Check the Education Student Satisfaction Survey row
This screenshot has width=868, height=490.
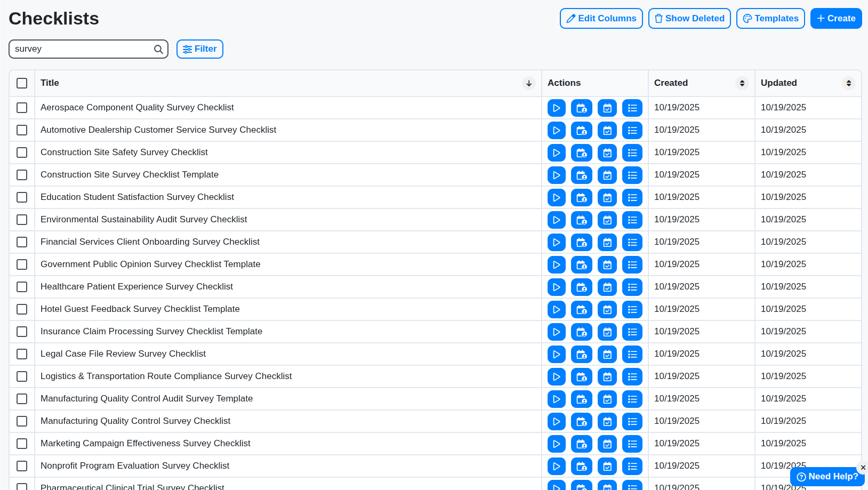22,197
